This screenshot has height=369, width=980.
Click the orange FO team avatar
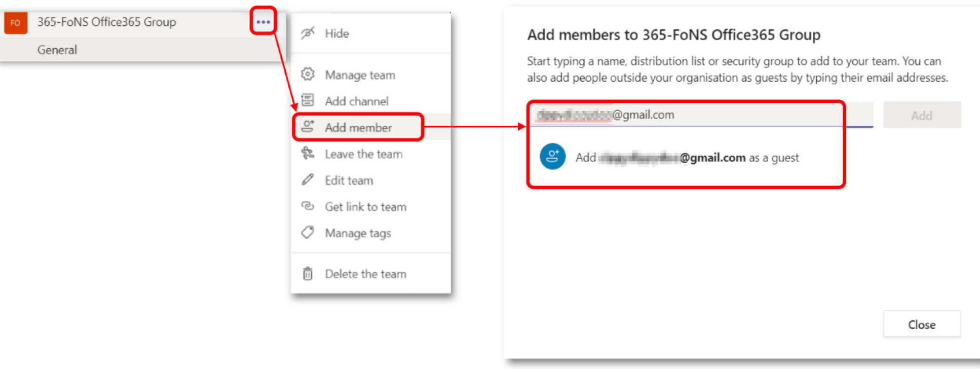click(16, 23)
